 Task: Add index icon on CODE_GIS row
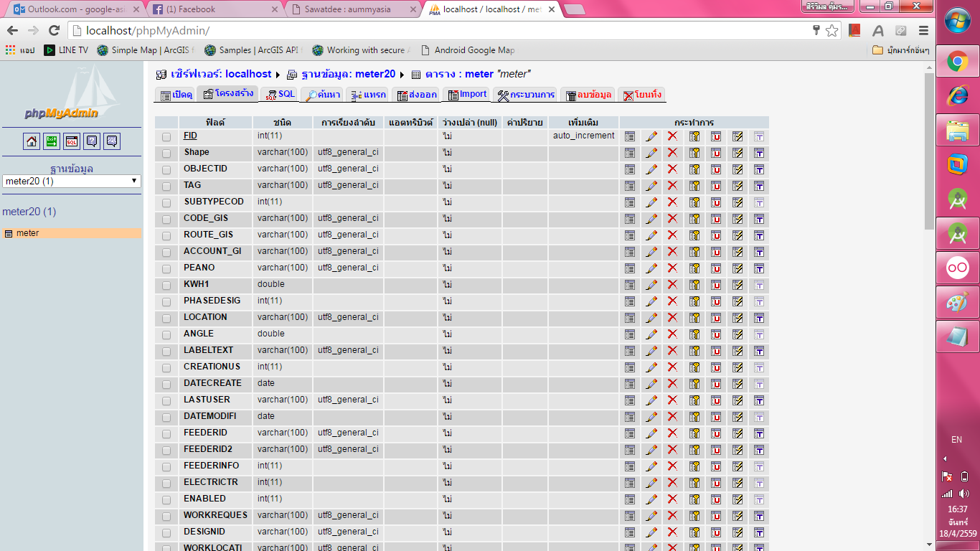[738, 219]
